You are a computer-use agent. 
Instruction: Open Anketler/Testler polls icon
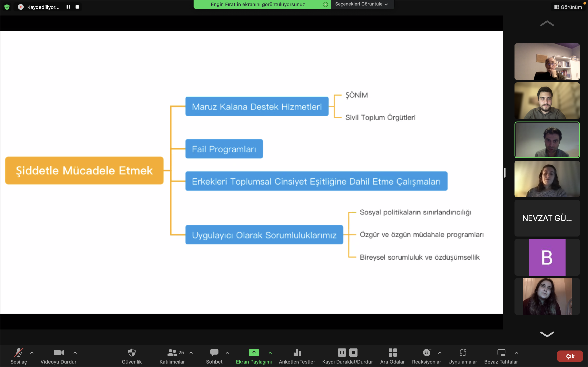click(297, 353)
